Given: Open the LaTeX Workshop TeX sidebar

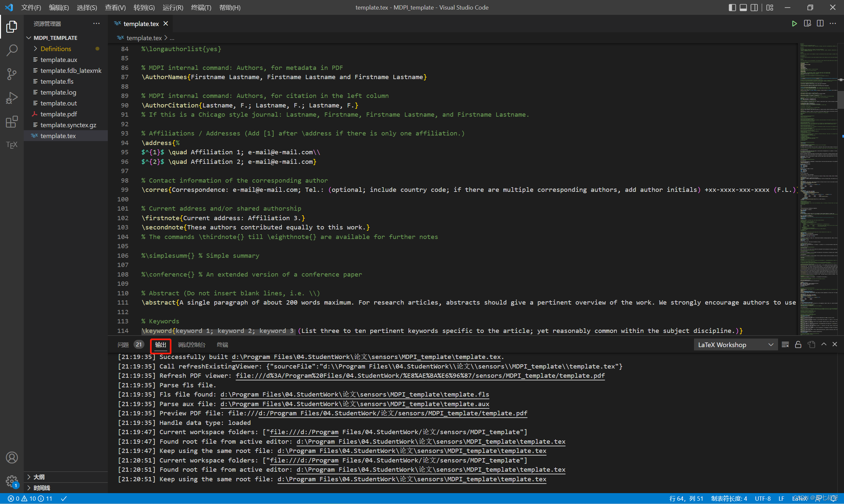Looking at the screenshot, I should 12,145.
